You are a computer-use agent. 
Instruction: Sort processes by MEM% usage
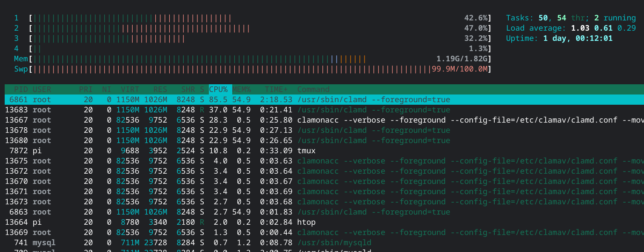241,89
